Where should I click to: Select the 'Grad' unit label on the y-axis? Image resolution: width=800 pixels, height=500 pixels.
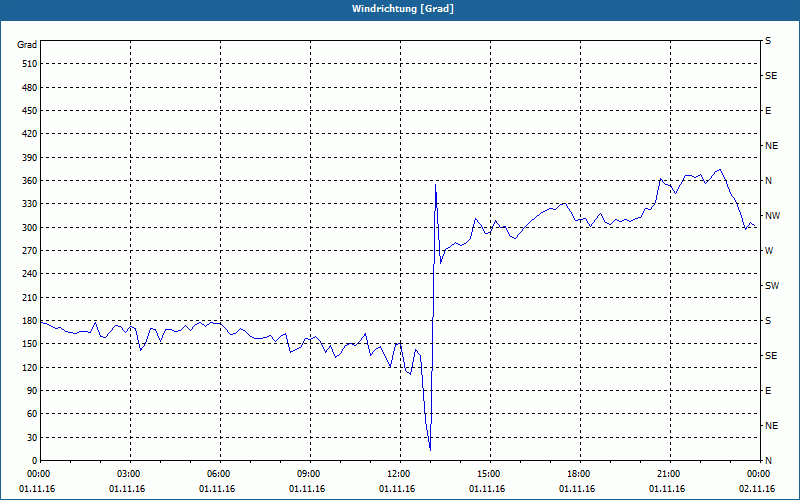(x=27, y=45)
